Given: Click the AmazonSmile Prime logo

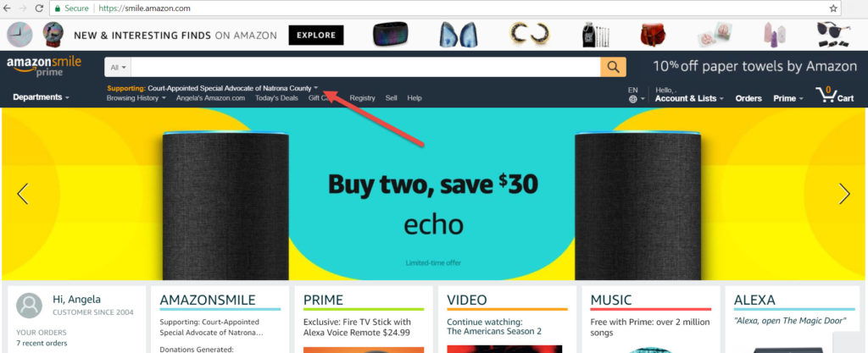Looking at the screenshot, I should 44,66.
